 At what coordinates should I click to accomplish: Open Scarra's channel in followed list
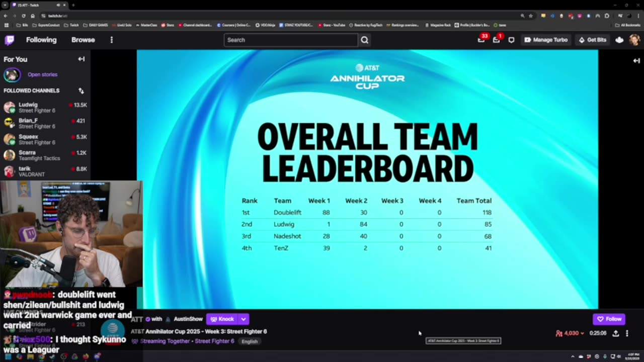pos(45,155)
